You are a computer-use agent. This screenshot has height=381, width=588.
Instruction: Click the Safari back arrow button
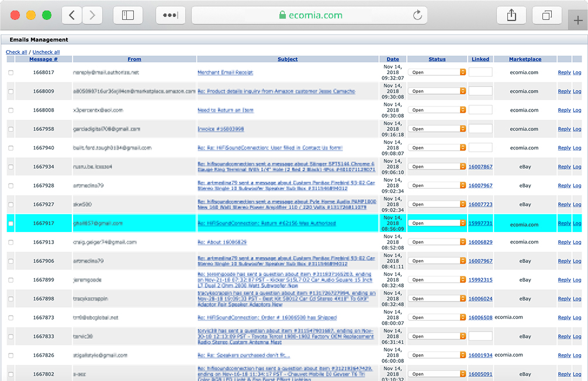click(72, 16)
